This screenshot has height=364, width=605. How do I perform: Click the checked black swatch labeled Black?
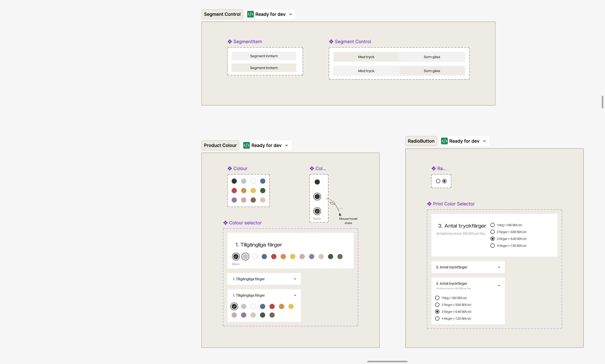[317, 211]
